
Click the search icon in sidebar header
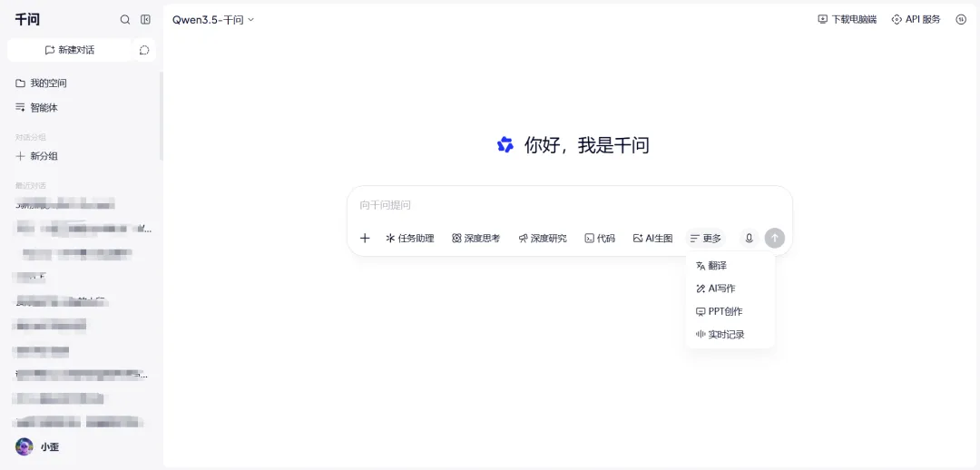pyautogui.click(x=125, y=19)
